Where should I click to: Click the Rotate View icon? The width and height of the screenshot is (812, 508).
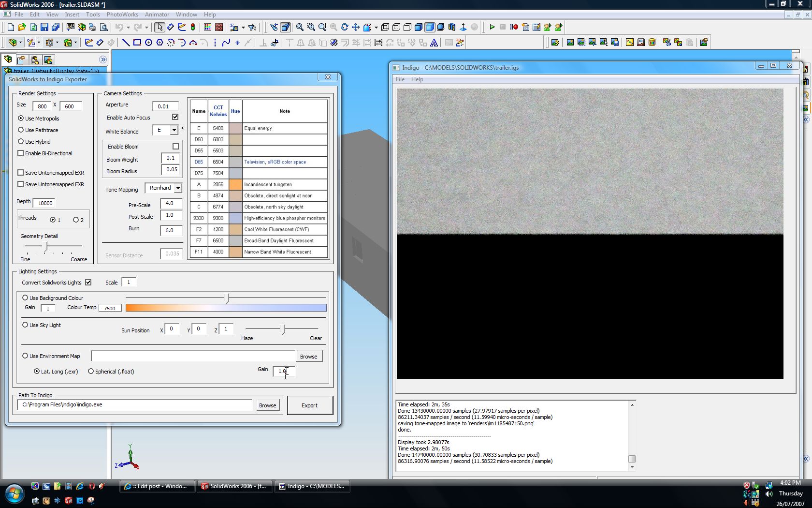(x=344, y=27)
